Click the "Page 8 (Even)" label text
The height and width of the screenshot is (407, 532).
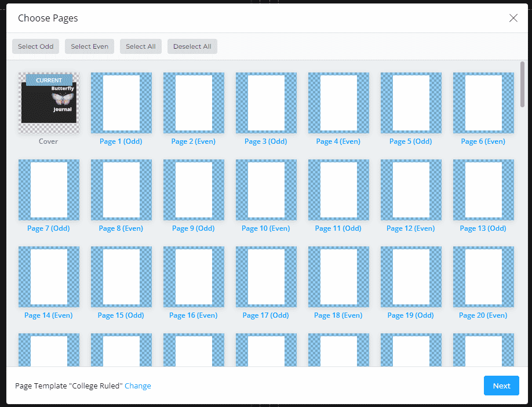(x=121, y=228)
